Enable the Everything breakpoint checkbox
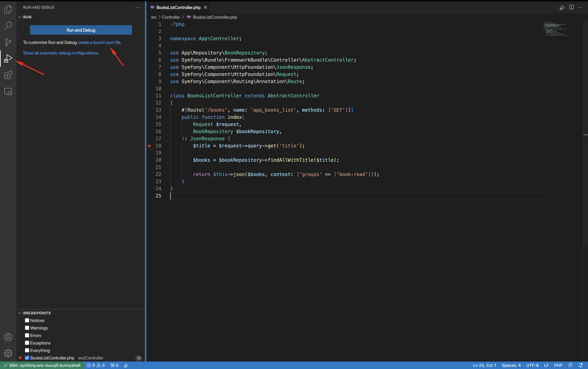 (x=27, y=350)
